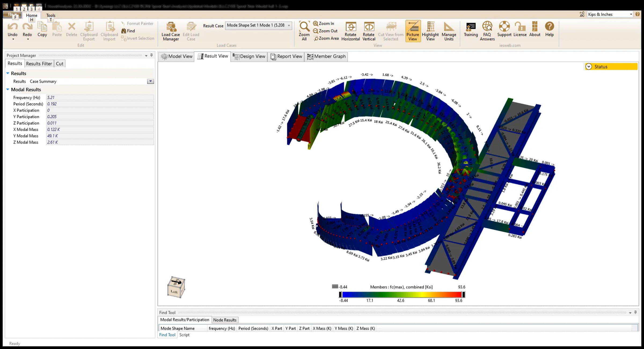Open the Kips & Inches units dropdown
This screenshot has height=349, width=644.
coord(631,14)
